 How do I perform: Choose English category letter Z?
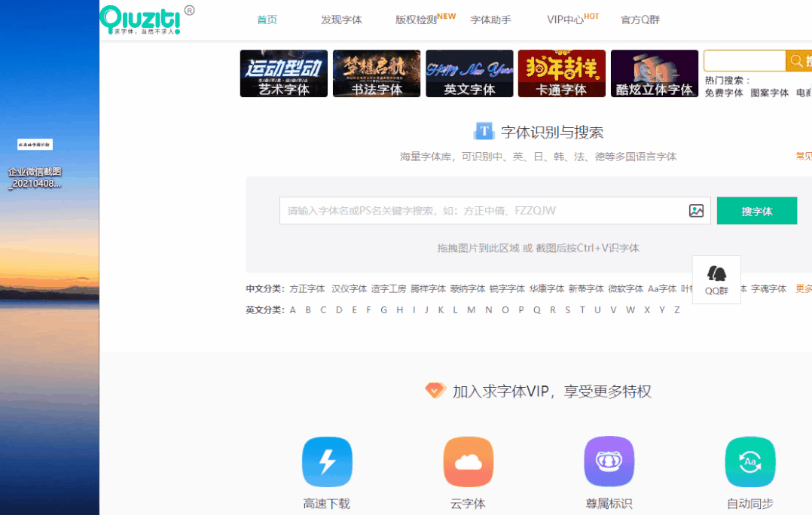point(676,310)
